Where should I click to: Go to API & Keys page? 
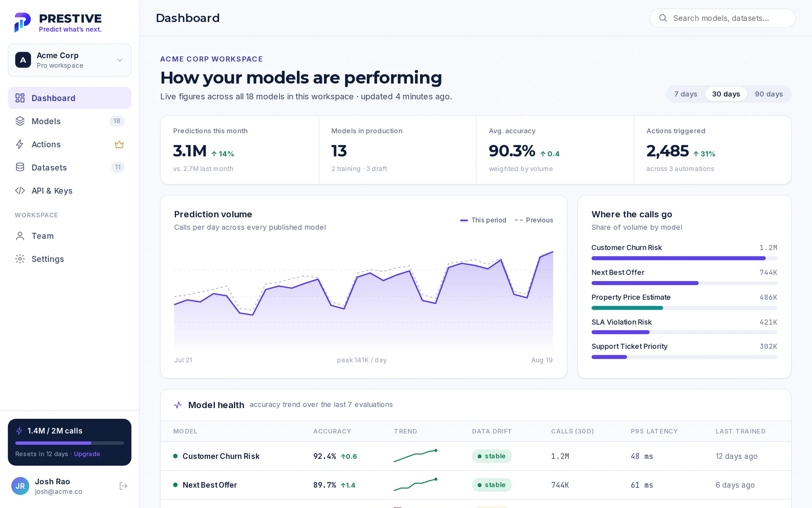click(70, 190)
